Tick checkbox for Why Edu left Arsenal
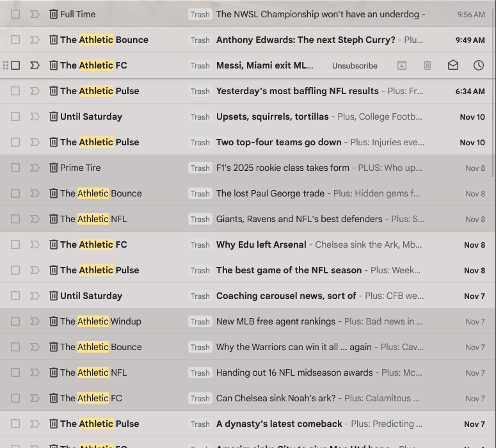The width and height of the screenshot is (496, 448). pyautogui.click(x=15, y=244)
